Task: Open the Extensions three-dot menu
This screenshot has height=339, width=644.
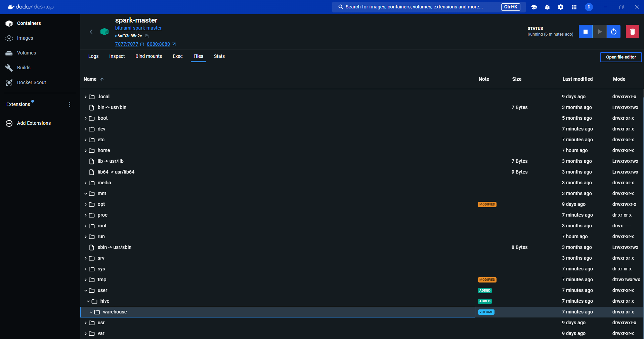Action: tap(70, 105)
